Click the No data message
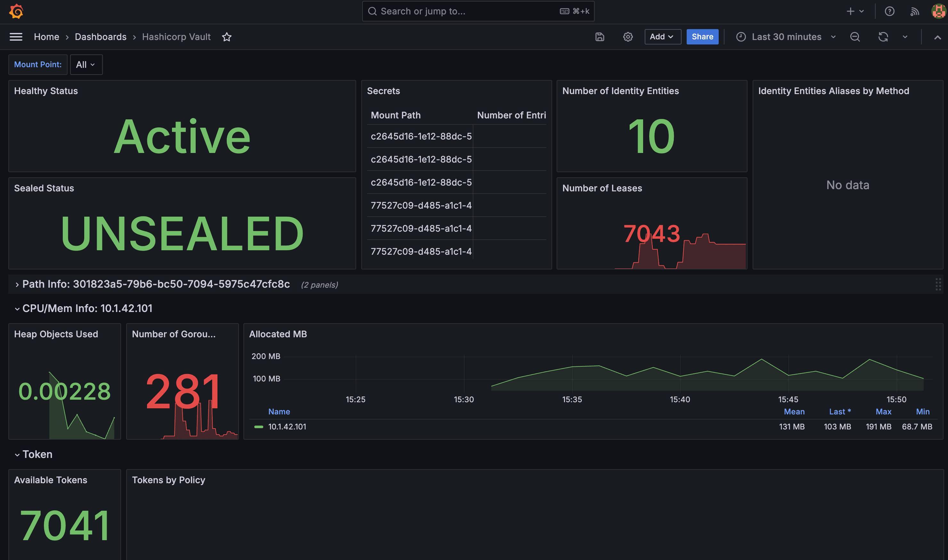The image size is (948, 560). (847, 185)
